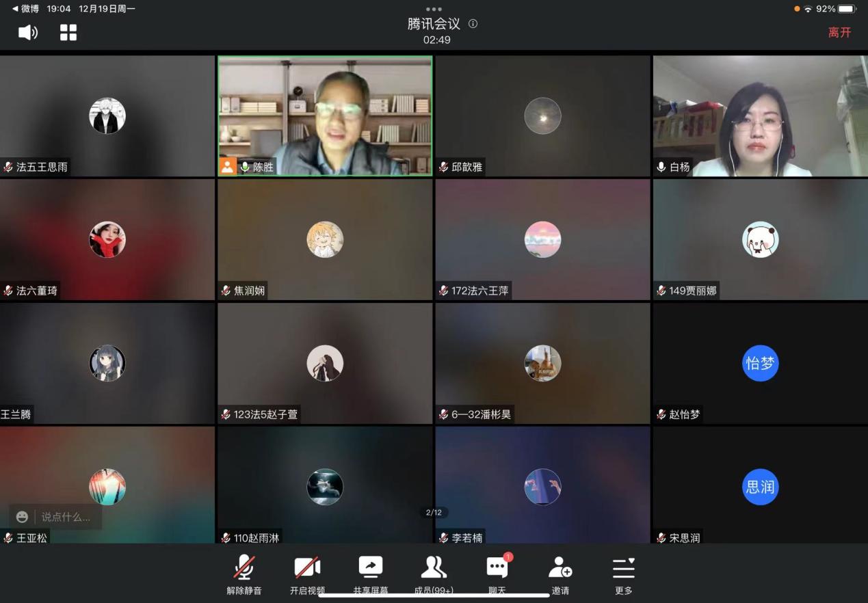Tap the 2/12 page indicator
The image size is (868, 603).
434,512
